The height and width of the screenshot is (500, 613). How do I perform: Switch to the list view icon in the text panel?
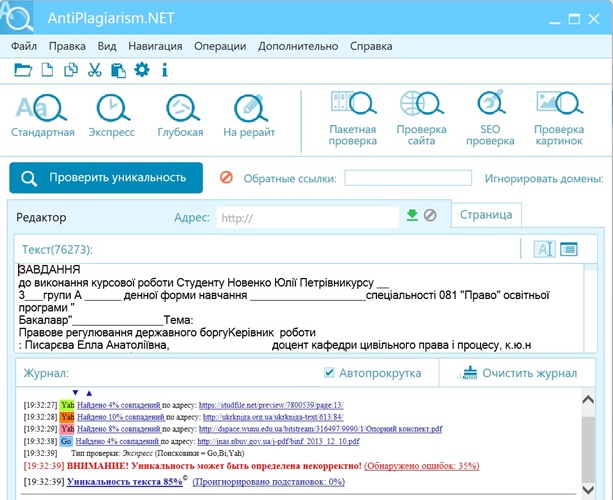click(569, 249)
